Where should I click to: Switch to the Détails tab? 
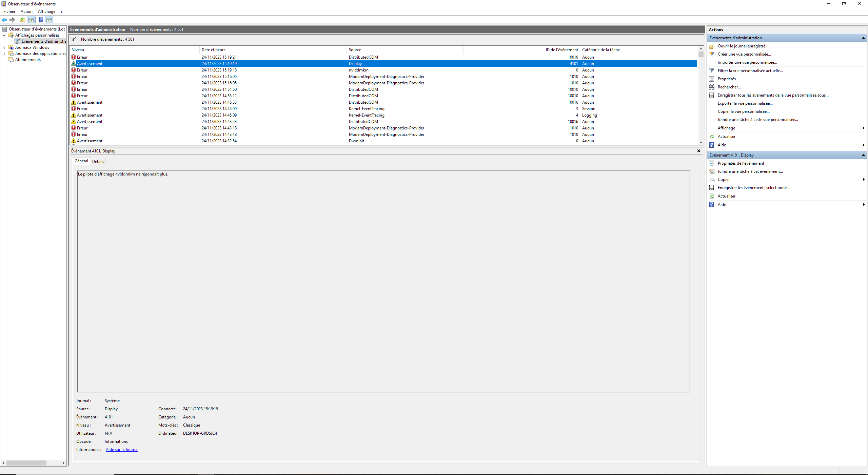pos(98,162)
